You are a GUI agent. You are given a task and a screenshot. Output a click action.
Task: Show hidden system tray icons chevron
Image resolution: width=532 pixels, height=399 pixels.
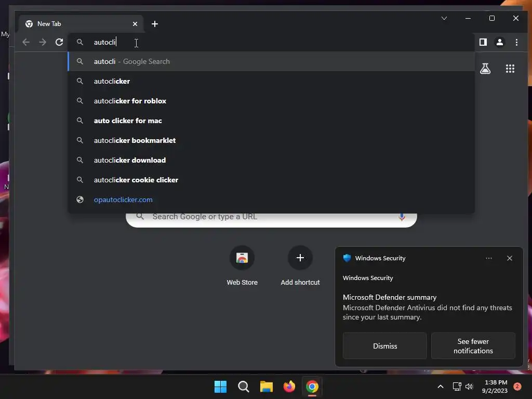click(441, 387)
